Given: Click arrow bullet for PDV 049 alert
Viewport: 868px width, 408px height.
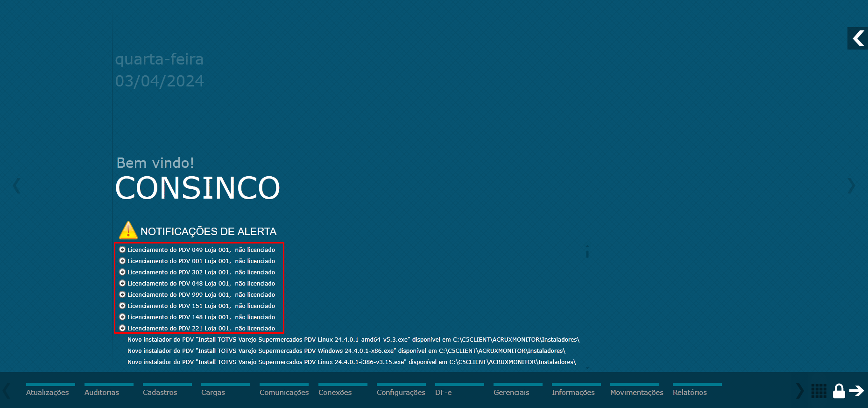Looking at the screenshot, I should point(122,250).
